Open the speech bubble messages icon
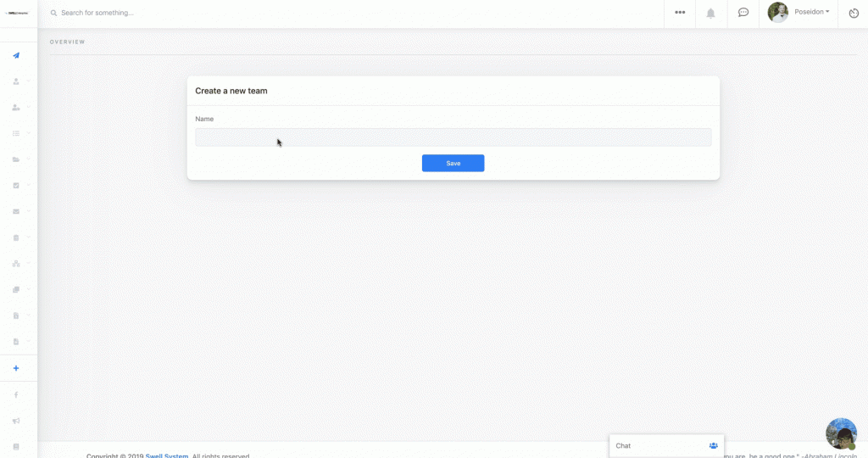 [x=743, y=12]
